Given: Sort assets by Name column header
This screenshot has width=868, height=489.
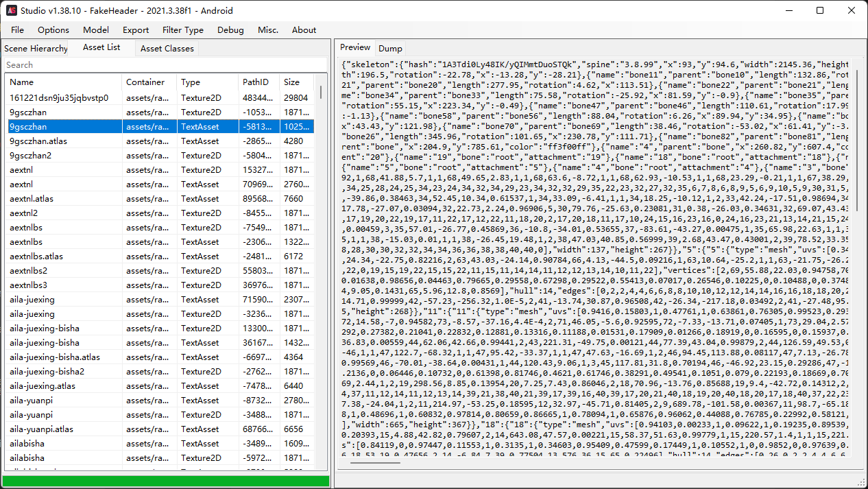Looking at the screenshot, I should (x=64, y=82).
